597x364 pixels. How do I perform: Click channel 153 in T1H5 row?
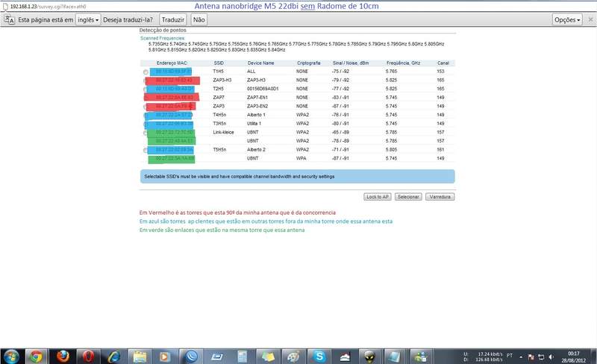440,72
